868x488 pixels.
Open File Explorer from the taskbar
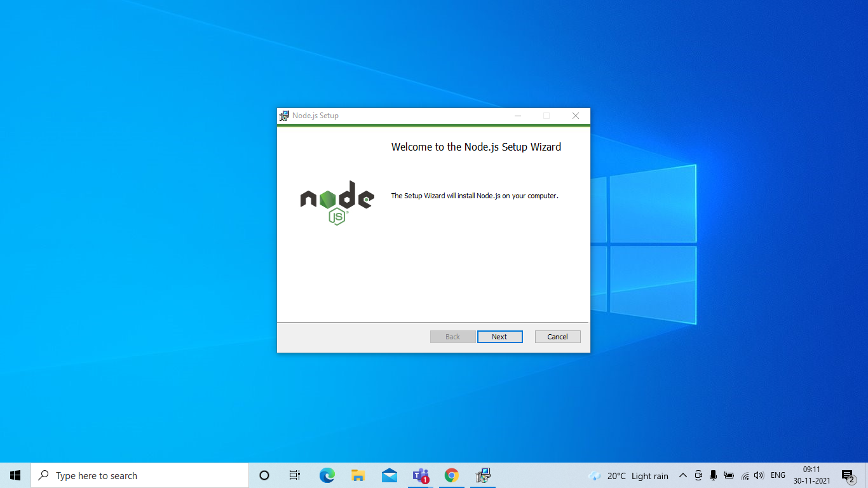[x=358, y=475]
